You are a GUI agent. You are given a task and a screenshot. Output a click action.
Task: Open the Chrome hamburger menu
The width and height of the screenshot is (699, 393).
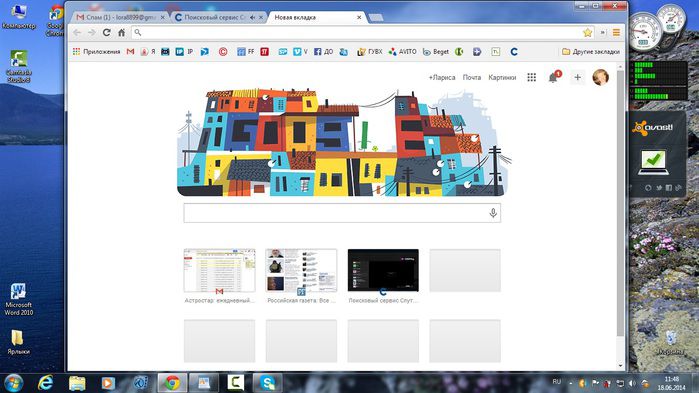click(x=616, y=33)
